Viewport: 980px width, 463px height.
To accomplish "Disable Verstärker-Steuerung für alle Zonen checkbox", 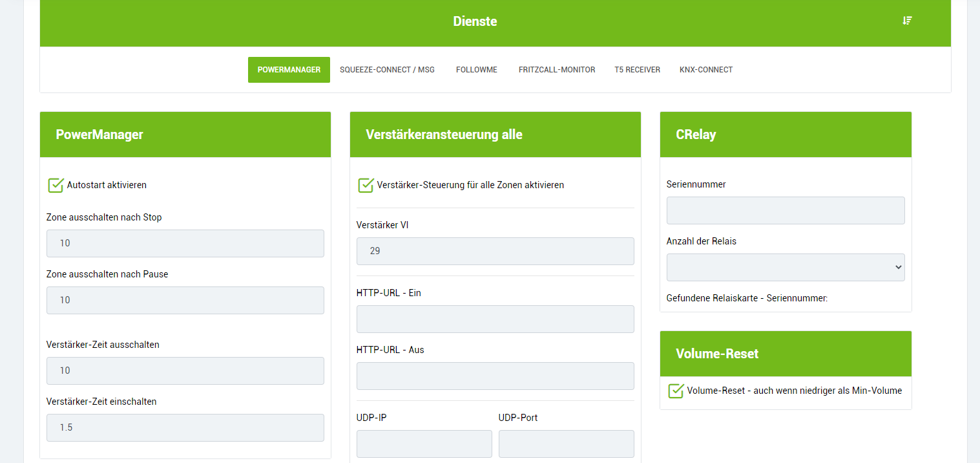I will (x=366, y=186).
